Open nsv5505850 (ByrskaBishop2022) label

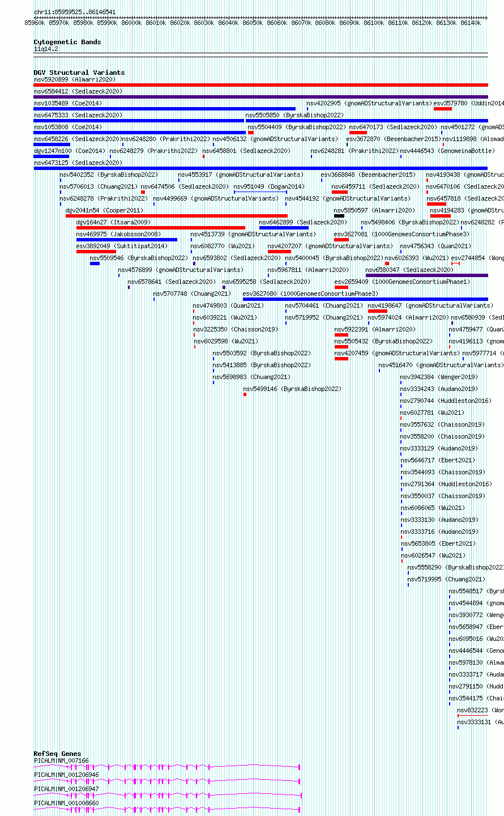[x=294, y=115]
